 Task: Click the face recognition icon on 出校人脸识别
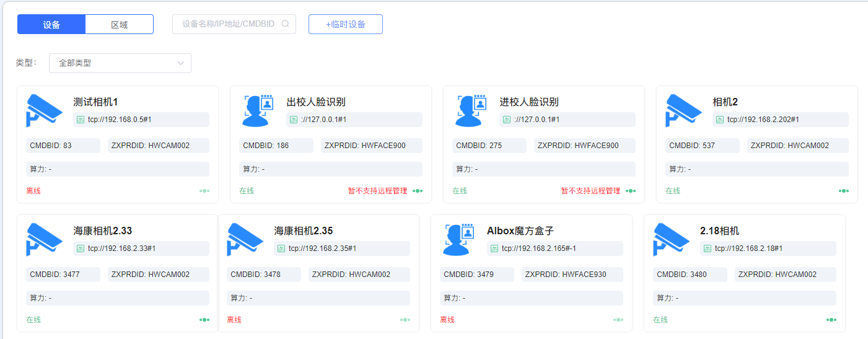(258, 110)
